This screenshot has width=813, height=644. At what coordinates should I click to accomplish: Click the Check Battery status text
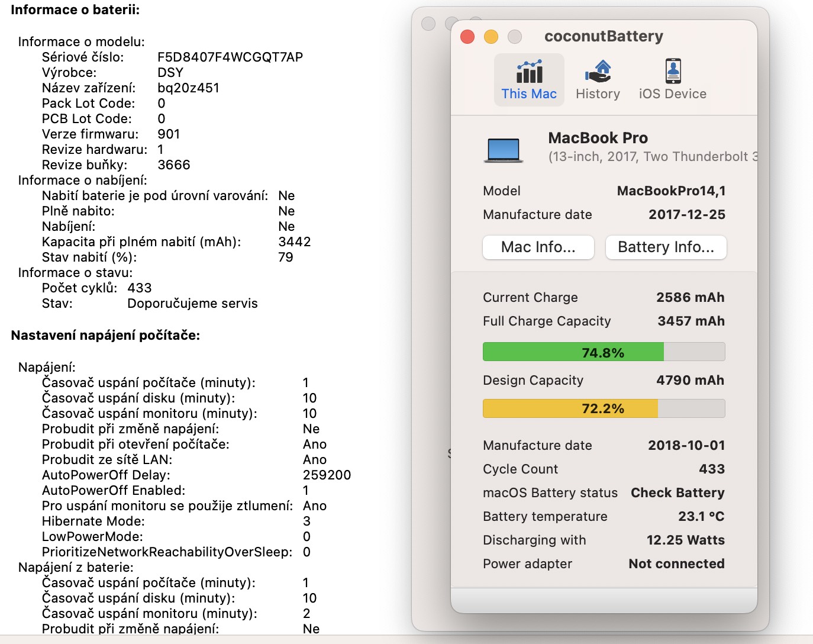point(677,493)
